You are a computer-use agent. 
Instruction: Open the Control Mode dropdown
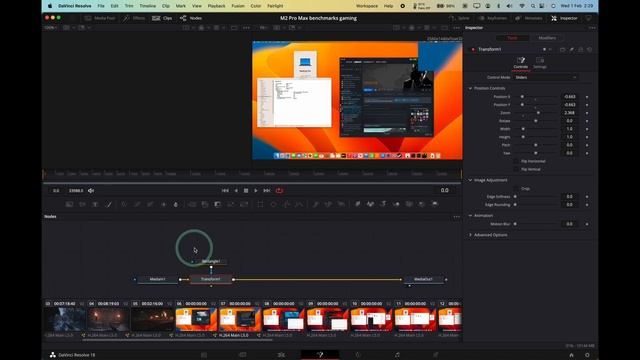(545, 77)
